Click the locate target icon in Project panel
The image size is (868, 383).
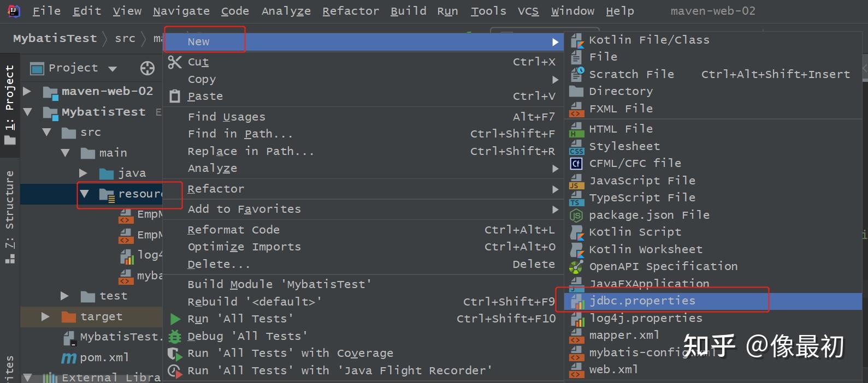click(147, 68)
